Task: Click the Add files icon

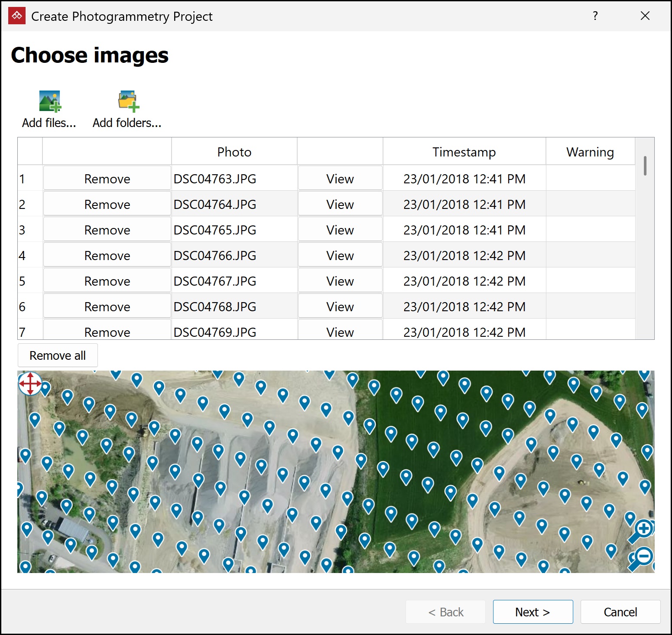Action: 49,101
